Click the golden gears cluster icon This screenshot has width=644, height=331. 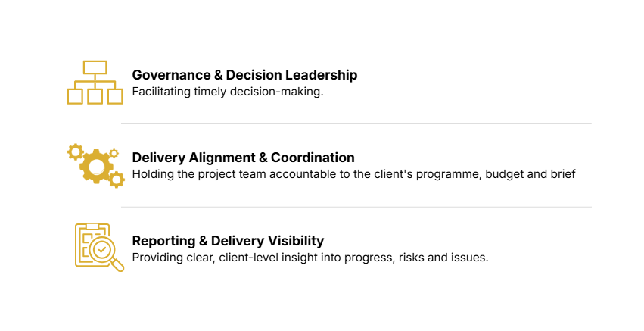[x=95, y=164]
